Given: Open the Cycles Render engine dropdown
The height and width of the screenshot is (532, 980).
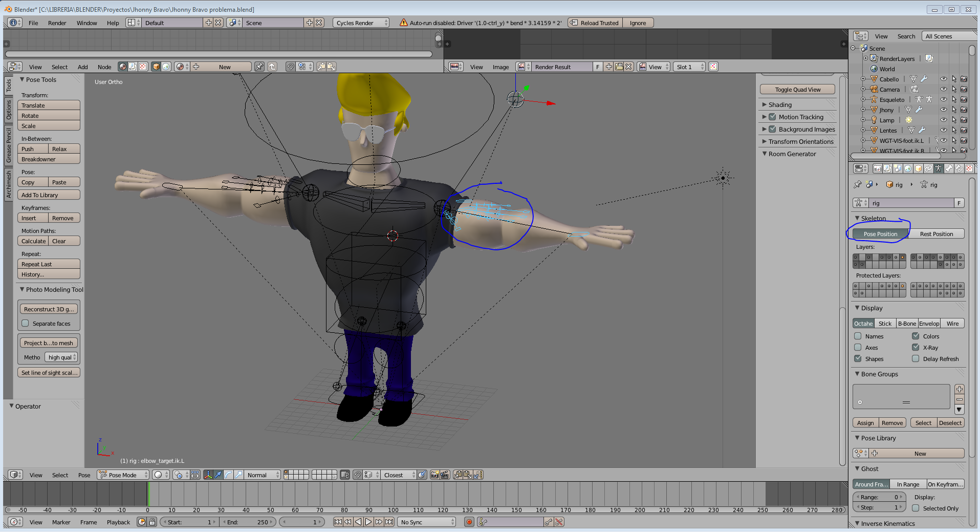Looking at the screenshot, I should pos(361,23).
